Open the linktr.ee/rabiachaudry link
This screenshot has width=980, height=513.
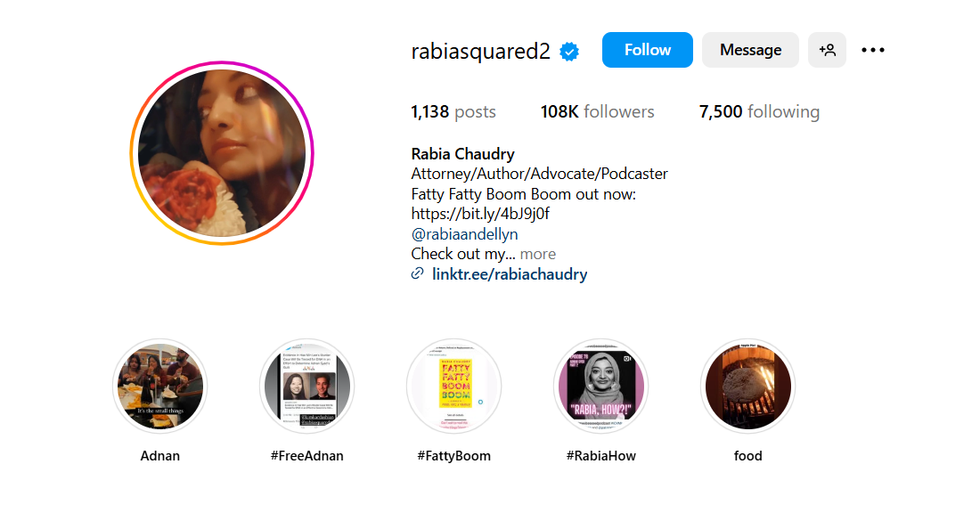coord(510,274)
